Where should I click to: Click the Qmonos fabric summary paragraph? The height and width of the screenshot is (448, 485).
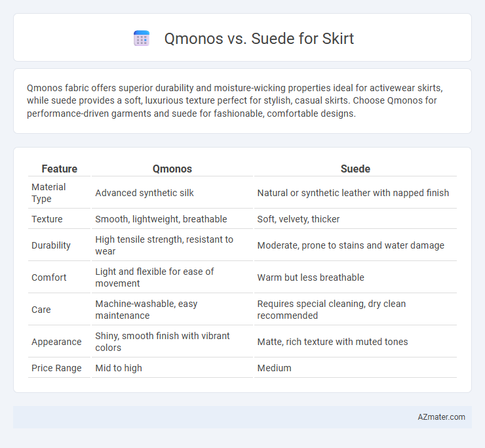click(235, 100)
